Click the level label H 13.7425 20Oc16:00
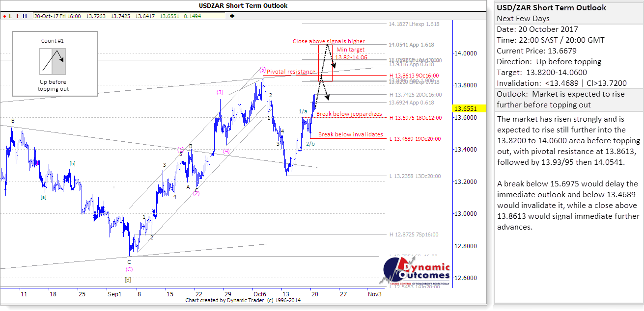Image resolution: width=644 pixels, height=311 pixels. [415, 95]
